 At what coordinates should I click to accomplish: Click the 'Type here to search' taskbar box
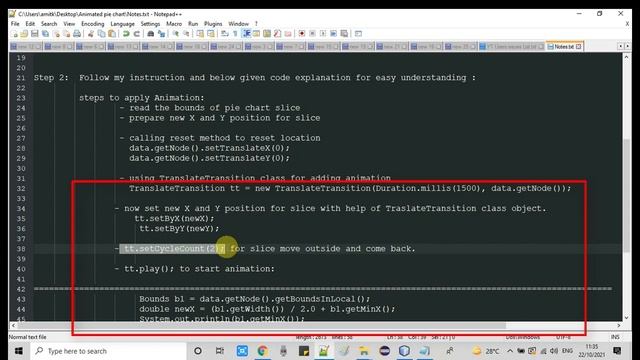click(109, 351)
